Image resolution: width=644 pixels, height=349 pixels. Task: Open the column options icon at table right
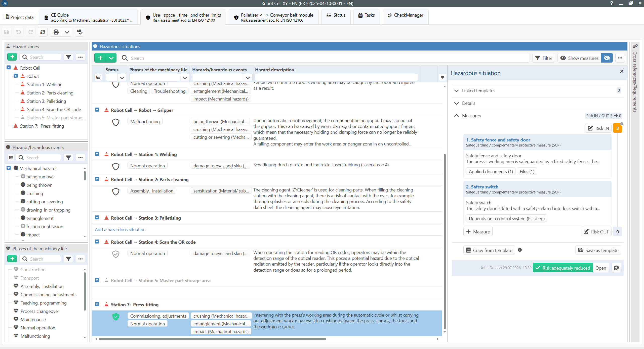tap(442, 77)
